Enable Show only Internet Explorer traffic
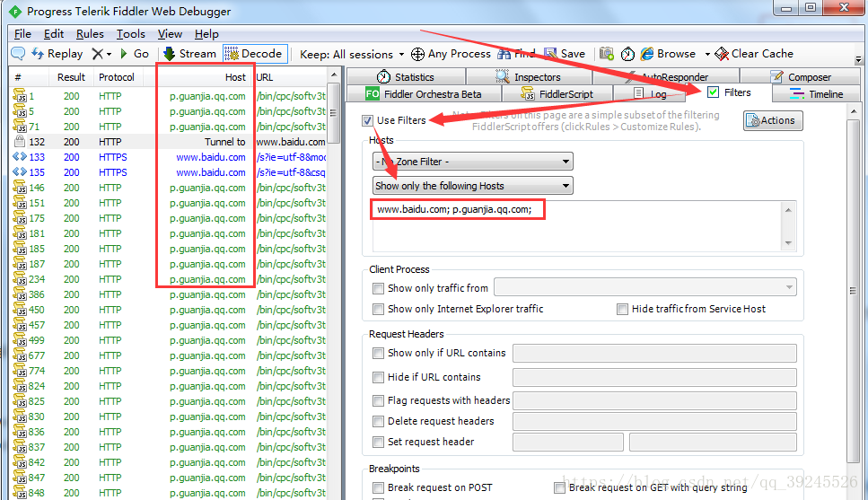This screenshot has height=500, width=868. (378, 309)
